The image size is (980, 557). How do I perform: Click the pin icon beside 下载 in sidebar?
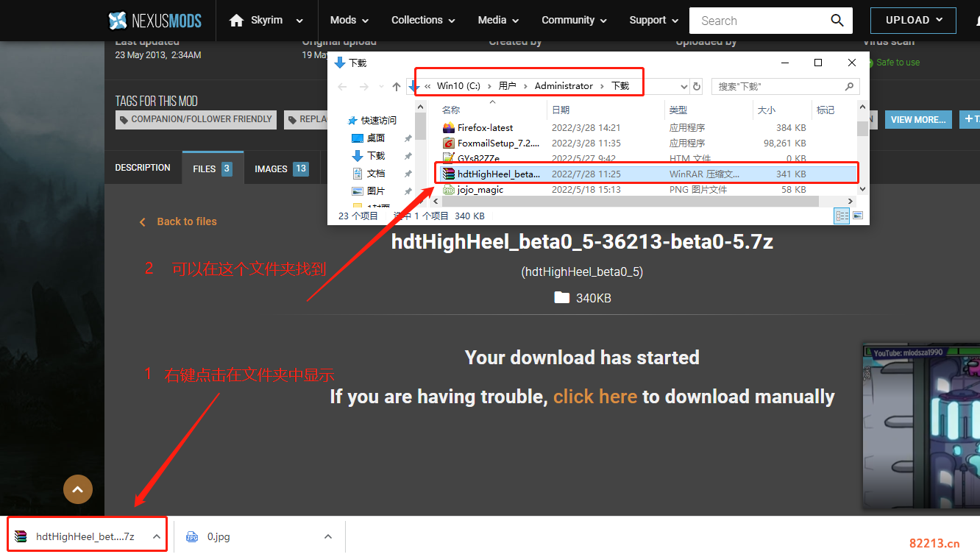(408, 156)
